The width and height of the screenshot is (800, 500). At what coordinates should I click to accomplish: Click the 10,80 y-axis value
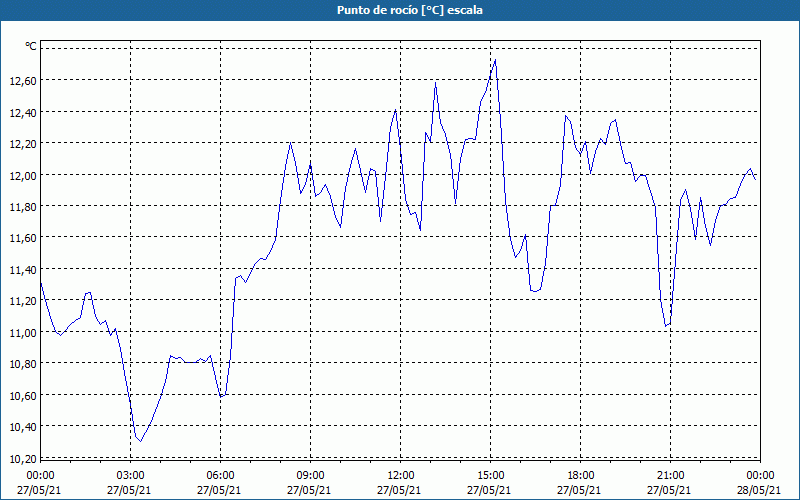tap(23, 364)
